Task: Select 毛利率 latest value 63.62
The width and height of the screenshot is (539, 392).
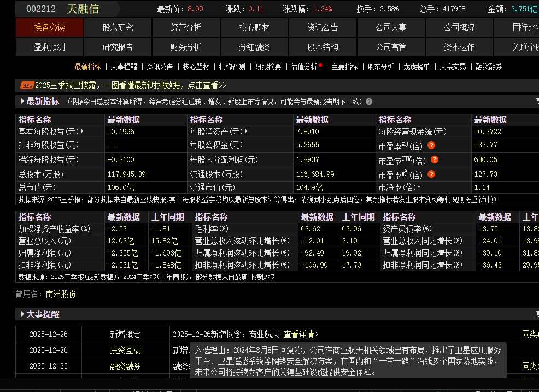Action: 310,229
